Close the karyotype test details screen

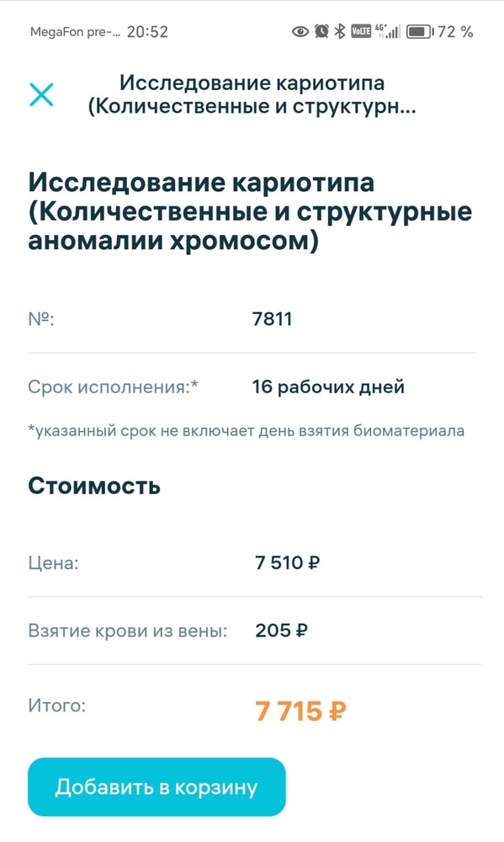tap(42, 95)
